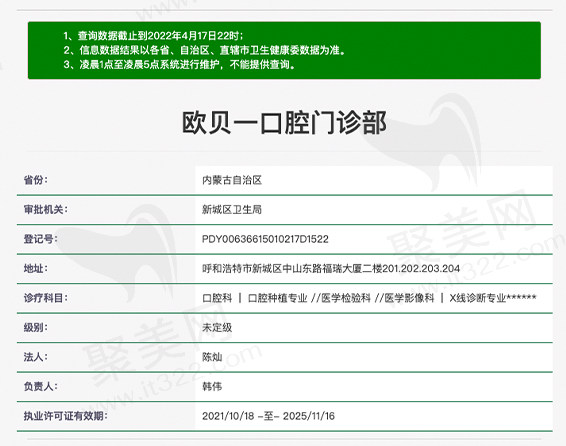Select the 执业许可证有效期 label
The height and width of the screenshot is (446, 566).
(66, 416)
